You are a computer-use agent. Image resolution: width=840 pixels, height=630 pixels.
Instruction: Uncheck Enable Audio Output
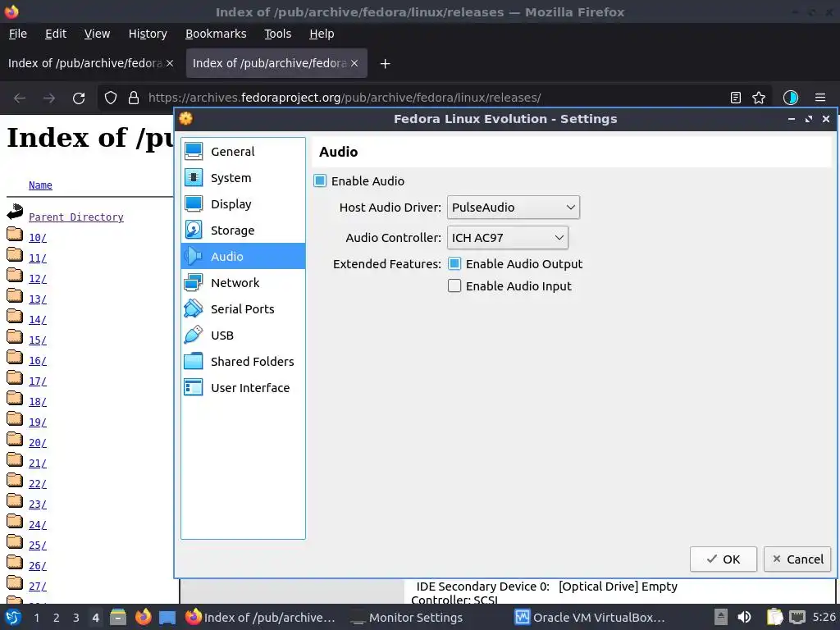pyautogui.click(x=454, y=263)
